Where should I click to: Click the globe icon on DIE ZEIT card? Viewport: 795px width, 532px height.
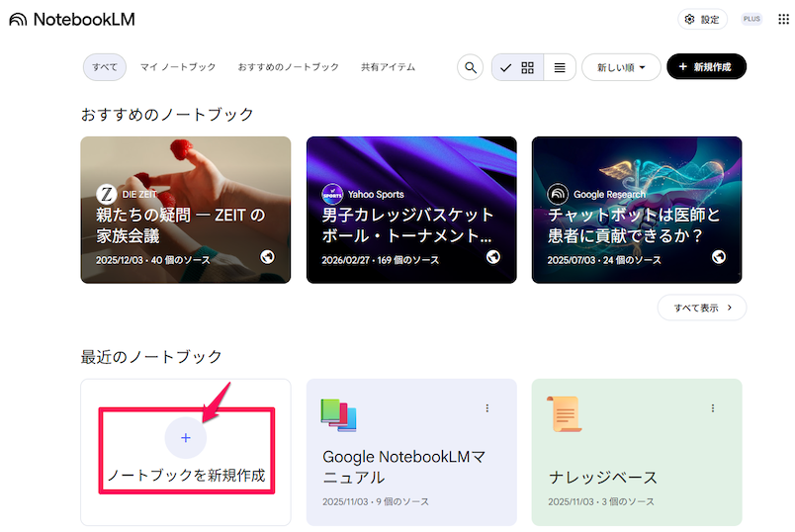tap(268, 257)
